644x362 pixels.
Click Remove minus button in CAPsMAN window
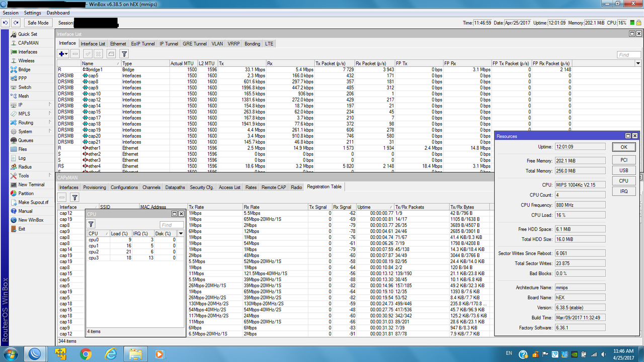click(x=62, y=198)
